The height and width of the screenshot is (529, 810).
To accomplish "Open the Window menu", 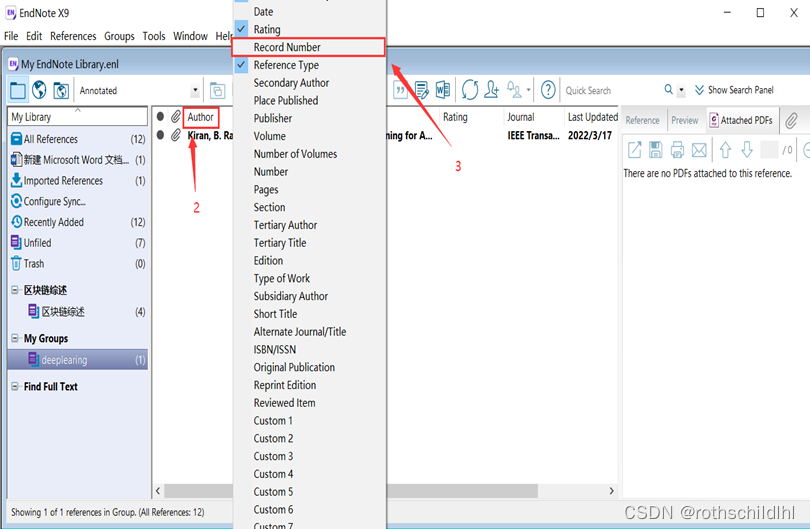I will click(x=190, y=36).
